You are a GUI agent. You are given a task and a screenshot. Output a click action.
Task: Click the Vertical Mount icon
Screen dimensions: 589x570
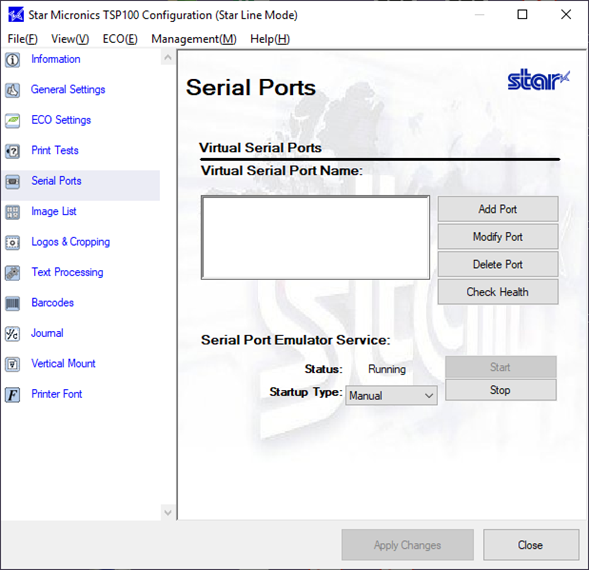point(12,364)
